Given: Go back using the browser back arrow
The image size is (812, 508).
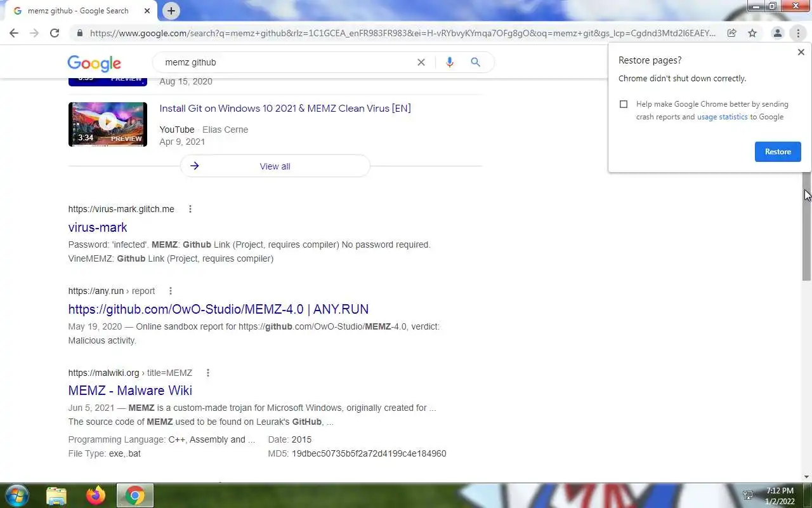Looking at the screenshot, I should 14,33.
